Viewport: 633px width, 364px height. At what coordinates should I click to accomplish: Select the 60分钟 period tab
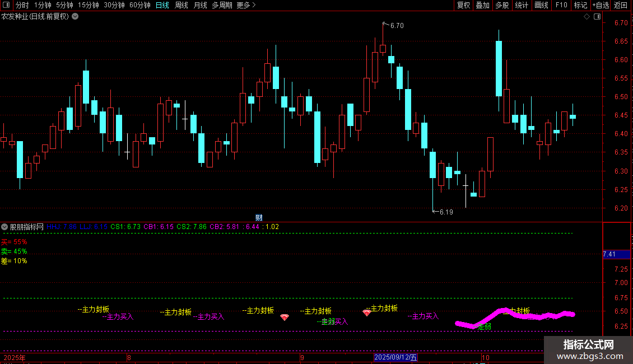point(139,5)
